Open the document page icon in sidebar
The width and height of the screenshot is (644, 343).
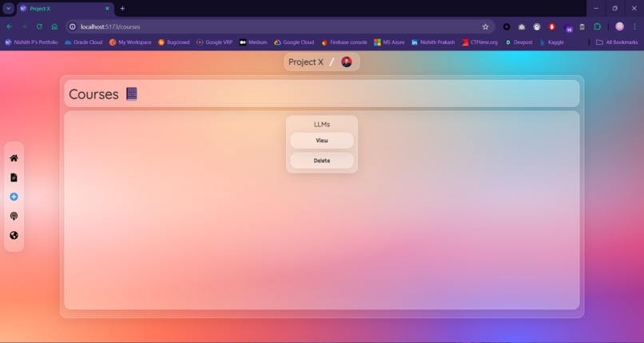click(14, 177)
